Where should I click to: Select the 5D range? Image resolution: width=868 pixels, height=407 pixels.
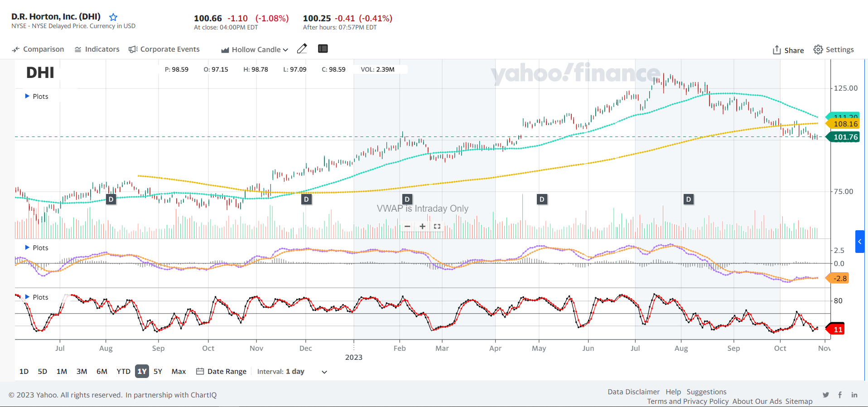tap(43, 371)
